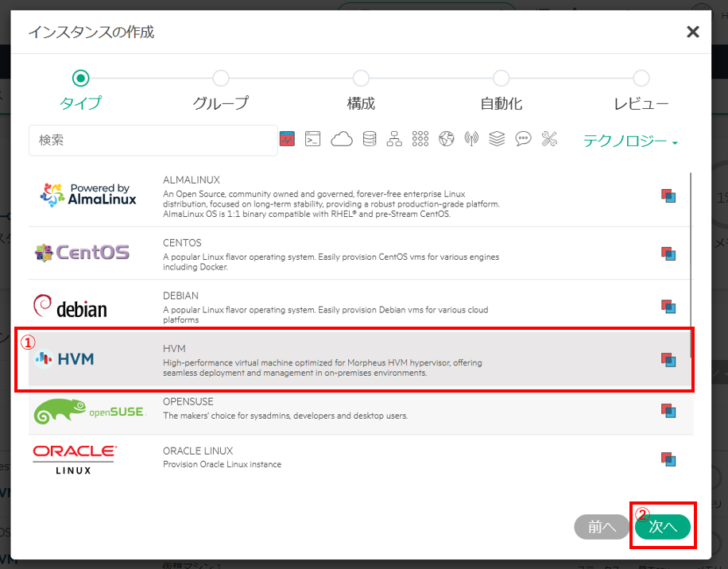
Task: Select the DEBIAN title text
Action: tap(180, 296)
